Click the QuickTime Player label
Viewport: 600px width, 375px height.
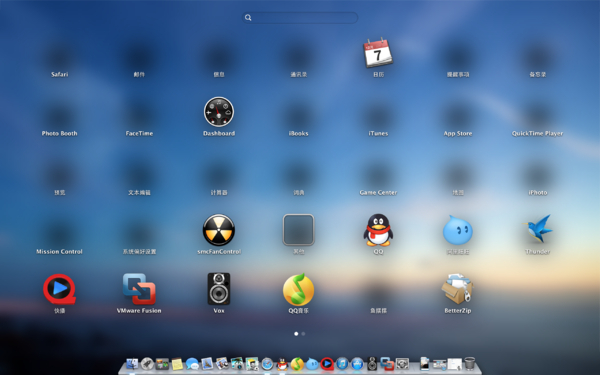click(538, 133)
